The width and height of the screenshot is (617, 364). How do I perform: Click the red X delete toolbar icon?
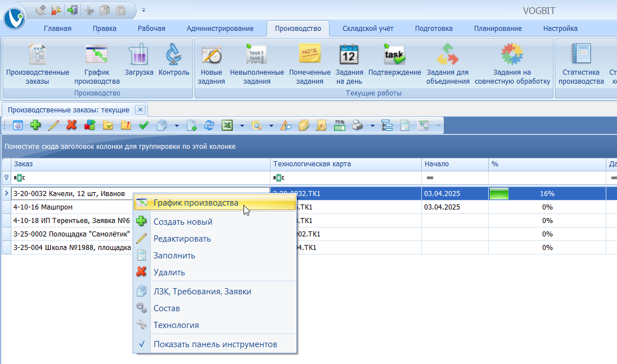71,126
